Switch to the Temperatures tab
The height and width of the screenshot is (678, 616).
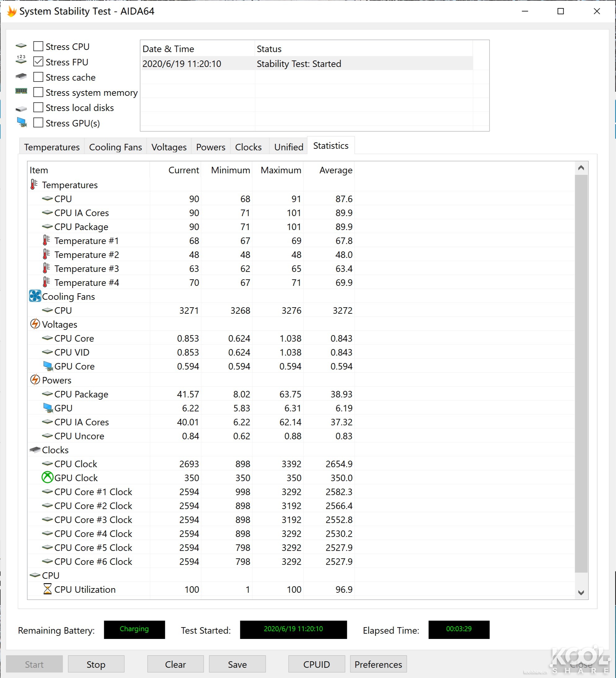tap(51, 147)
